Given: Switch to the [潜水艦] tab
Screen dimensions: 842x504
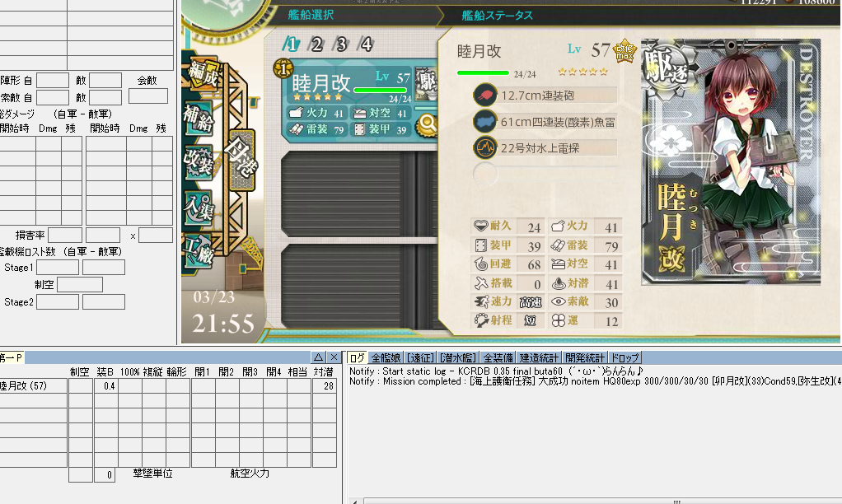Looking at the screenshot, I should 457,358.
